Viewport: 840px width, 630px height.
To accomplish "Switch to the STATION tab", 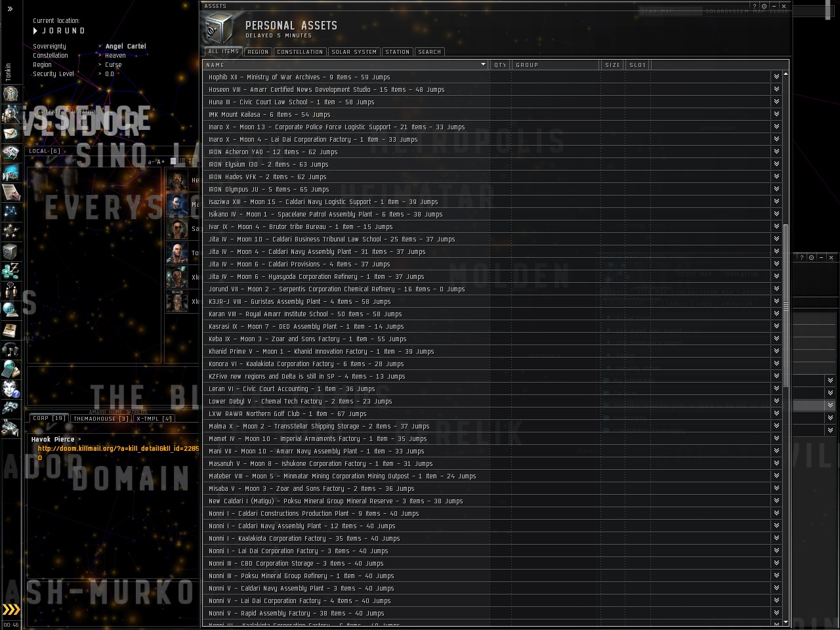I will tap(398, 52).
